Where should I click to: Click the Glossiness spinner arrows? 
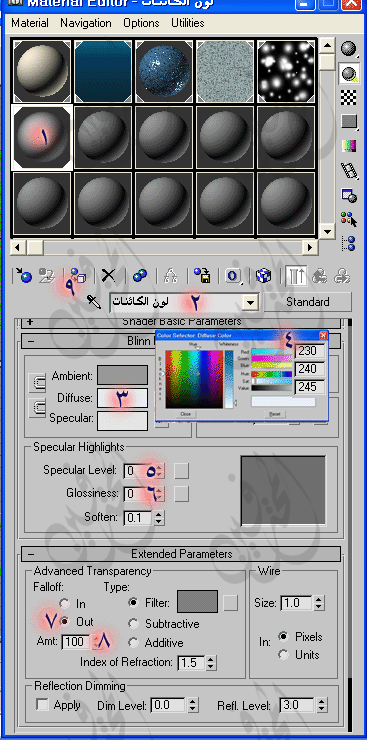point(159,494)
